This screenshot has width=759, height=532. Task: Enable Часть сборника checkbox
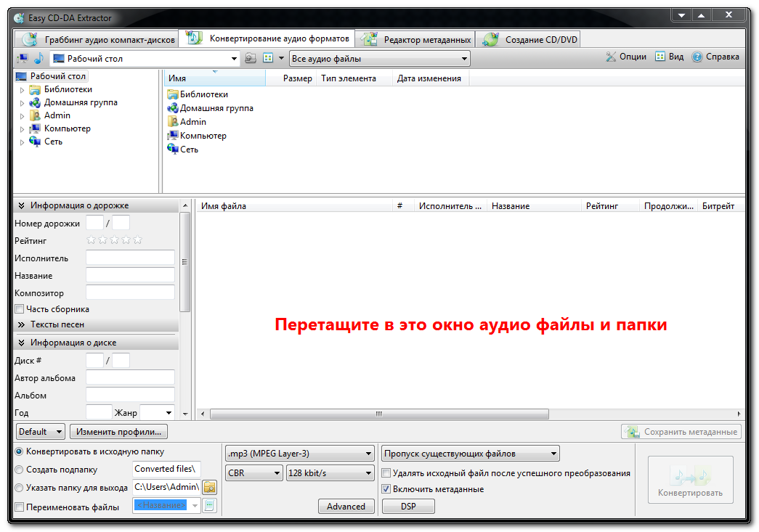coord(20,309)
